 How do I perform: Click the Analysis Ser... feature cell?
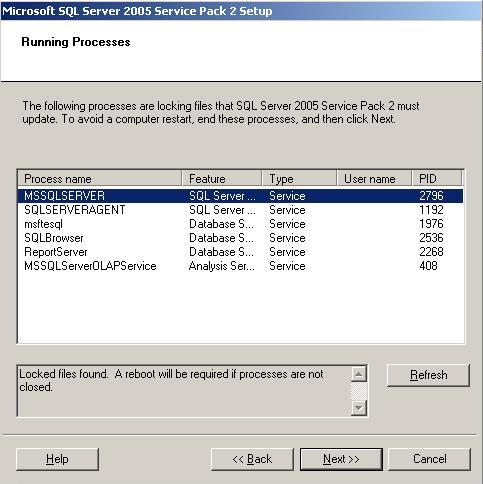(x=222, y=266)
